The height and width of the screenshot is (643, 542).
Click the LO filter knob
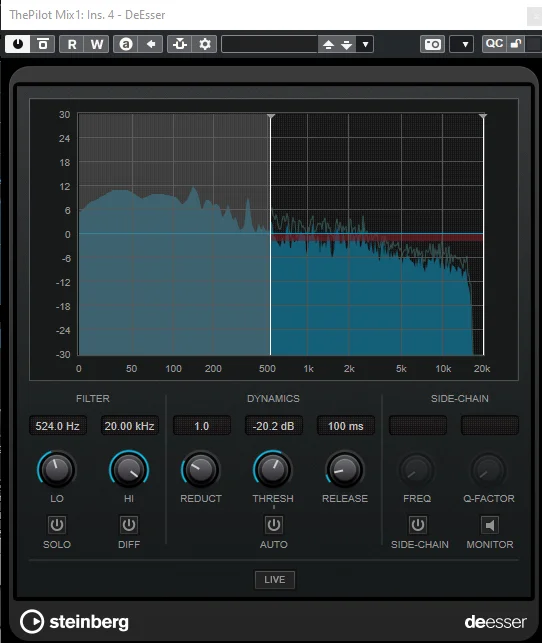tap(57, 470)
